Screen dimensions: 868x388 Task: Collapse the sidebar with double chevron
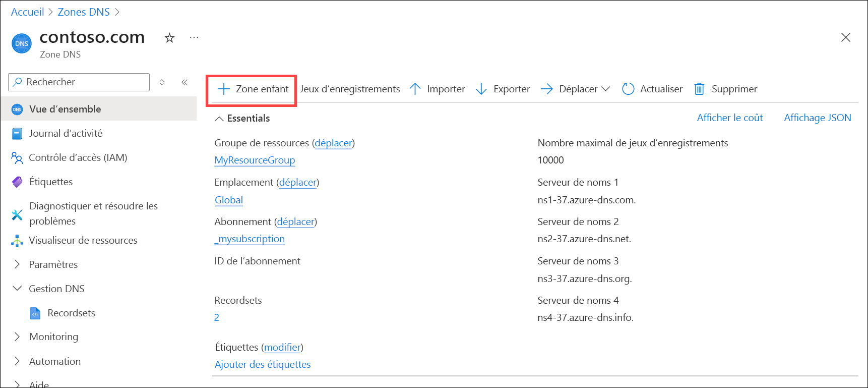pyautogui.click(x=184, y=82)
